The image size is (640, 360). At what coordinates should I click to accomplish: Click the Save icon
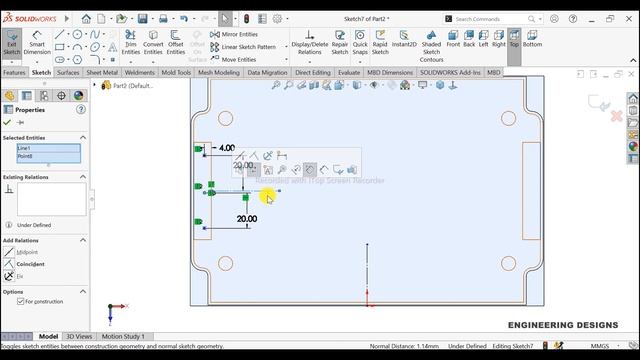pyautogui.click(x=142, y=19)
